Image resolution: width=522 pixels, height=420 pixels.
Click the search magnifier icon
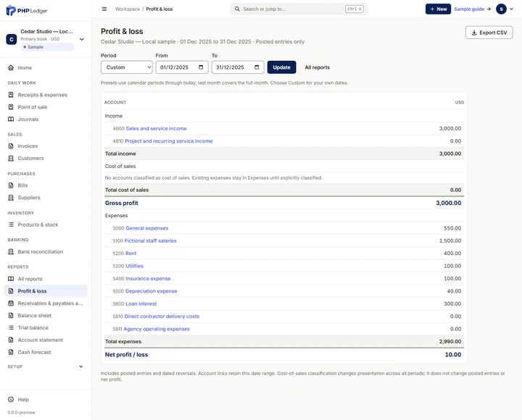coord(237,9)
